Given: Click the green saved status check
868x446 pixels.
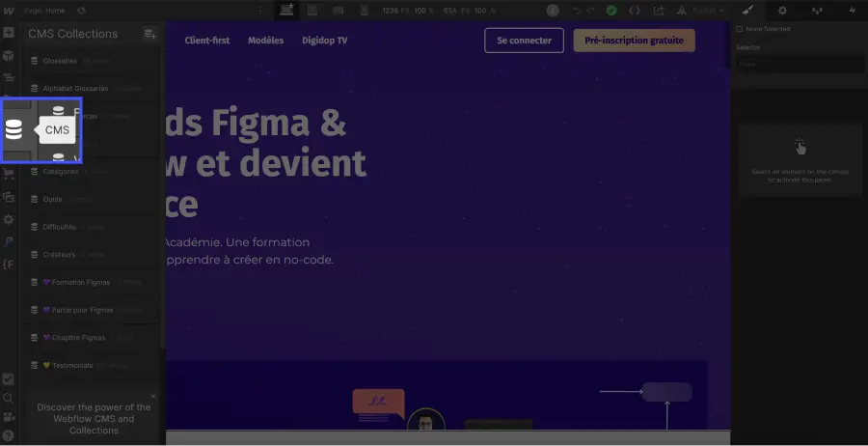Looking at the screenshot, I should (x=611, y=11).
